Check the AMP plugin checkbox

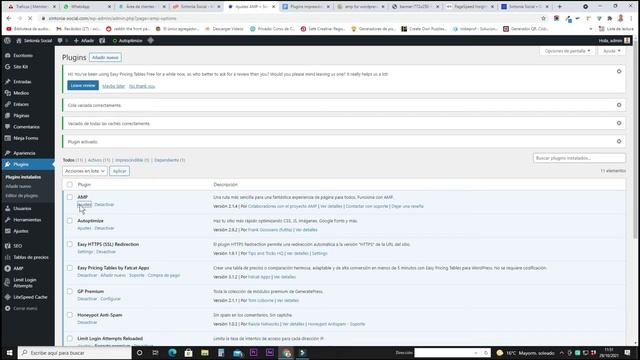[70, 197]
